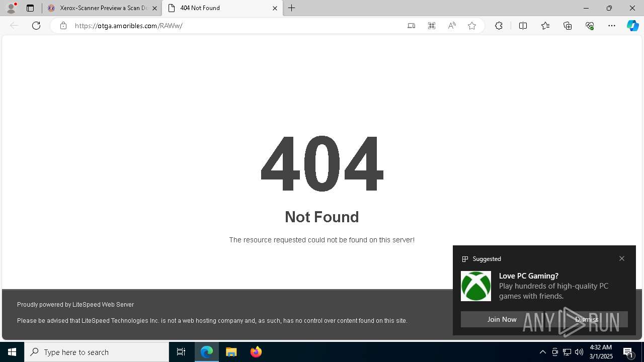
Task: Open Microsoft Edge from taskbar
Action: (x=207, y=352)
